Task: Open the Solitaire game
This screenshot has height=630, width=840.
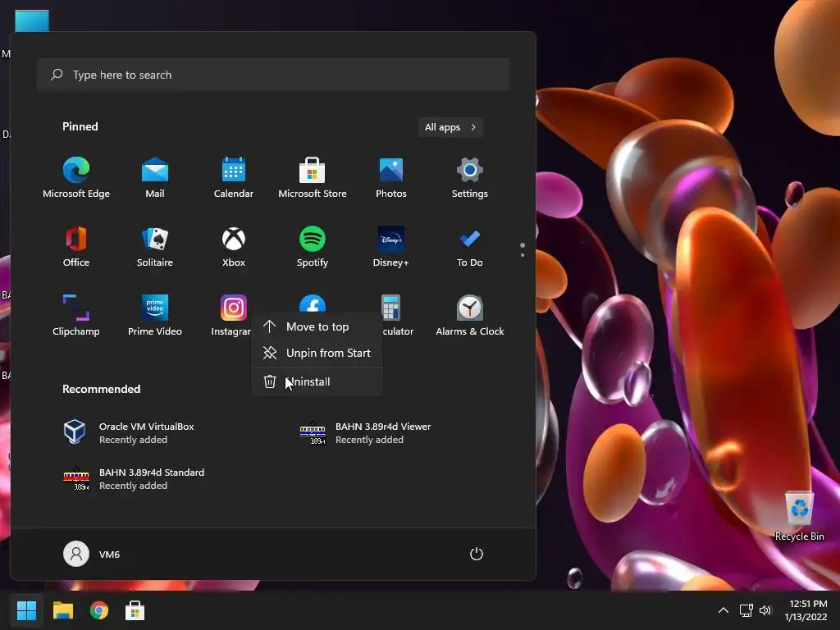Action: point(155,247)
